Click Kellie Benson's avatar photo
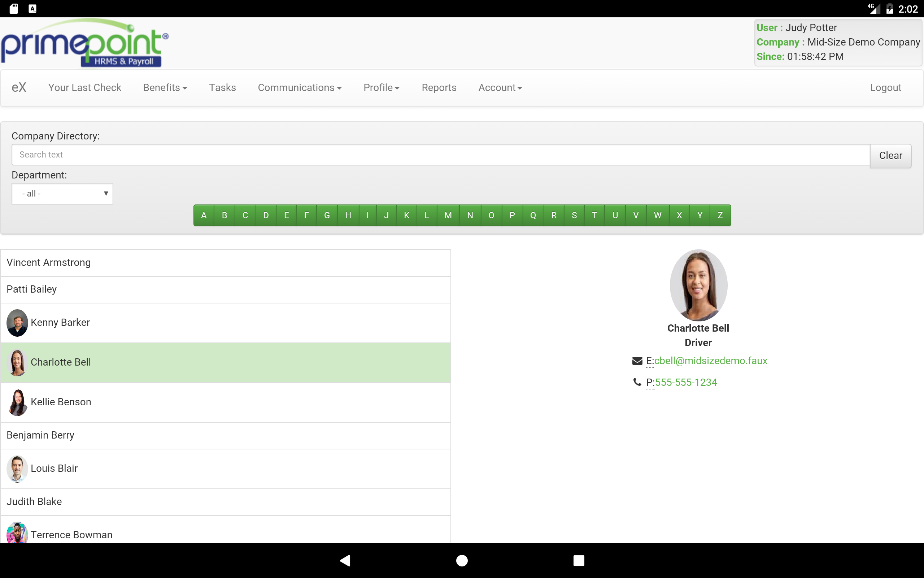 (x=17, y=402)
